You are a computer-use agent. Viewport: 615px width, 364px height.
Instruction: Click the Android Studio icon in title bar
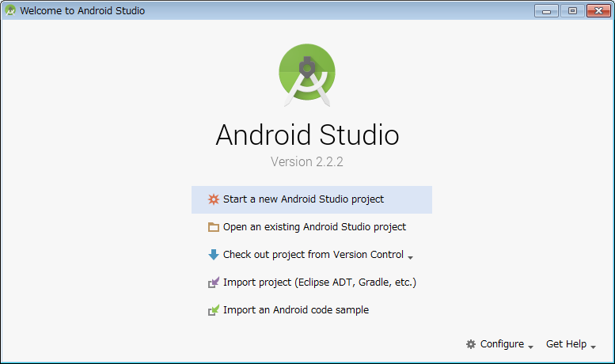coord(10,10)
